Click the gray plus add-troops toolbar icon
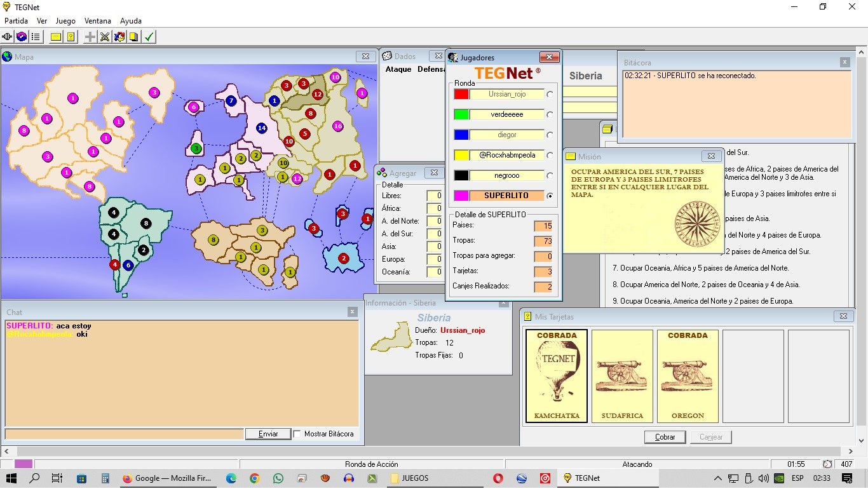The image size is (868, 491). tap(90, 37)
